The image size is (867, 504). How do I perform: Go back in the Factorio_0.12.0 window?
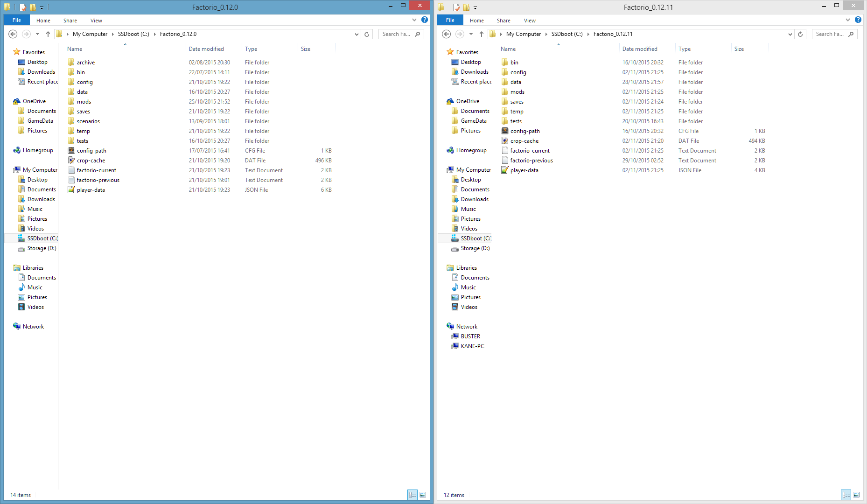[13, 34]
